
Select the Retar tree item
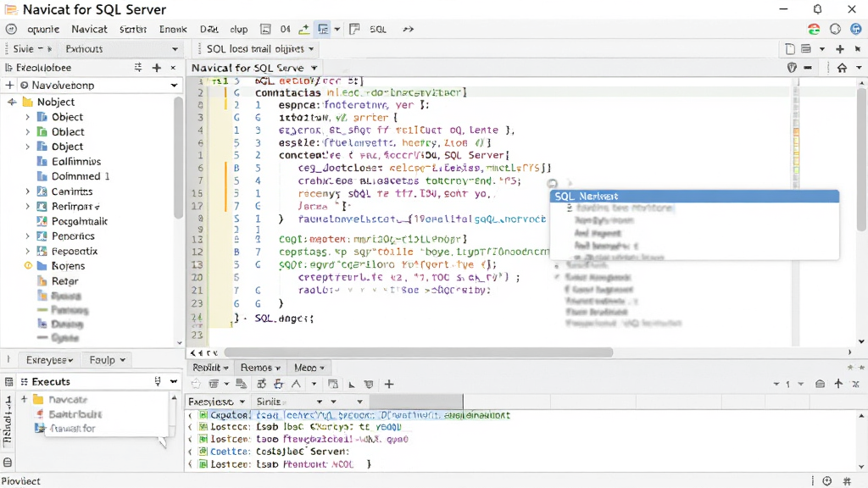(64, 281)
